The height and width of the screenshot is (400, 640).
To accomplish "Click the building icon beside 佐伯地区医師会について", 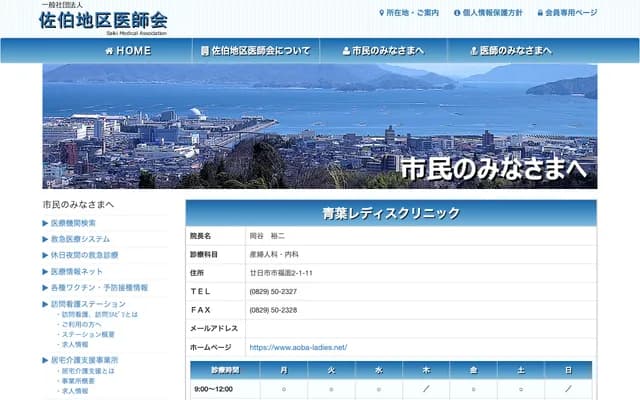I will (205, 51).
